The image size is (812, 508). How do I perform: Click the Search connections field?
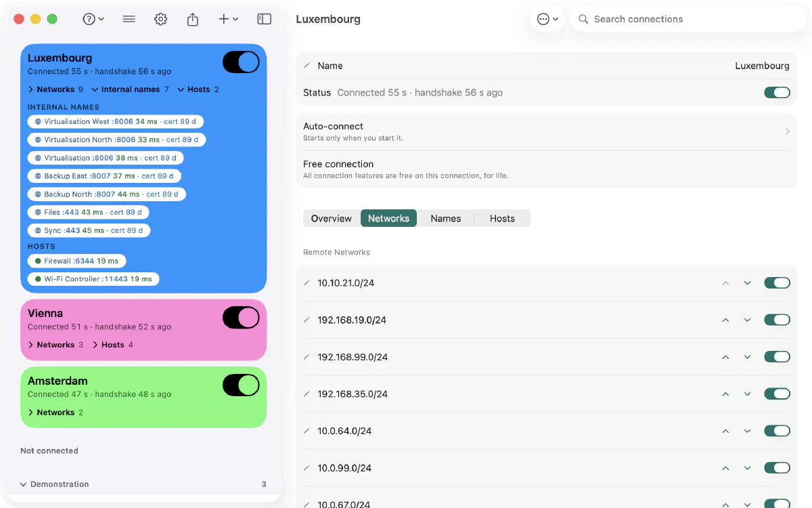coord(688,19)
